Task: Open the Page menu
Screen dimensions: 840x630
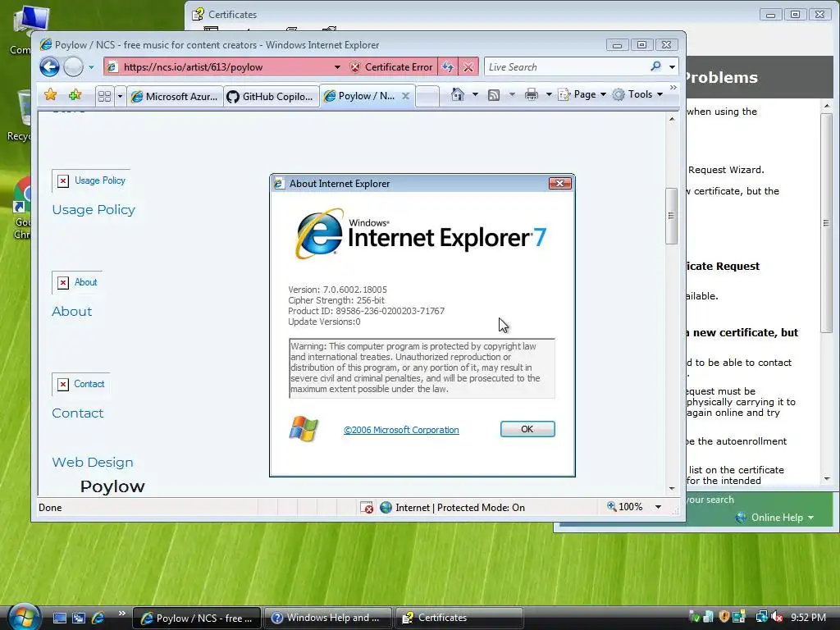Action: pos(582,95)
